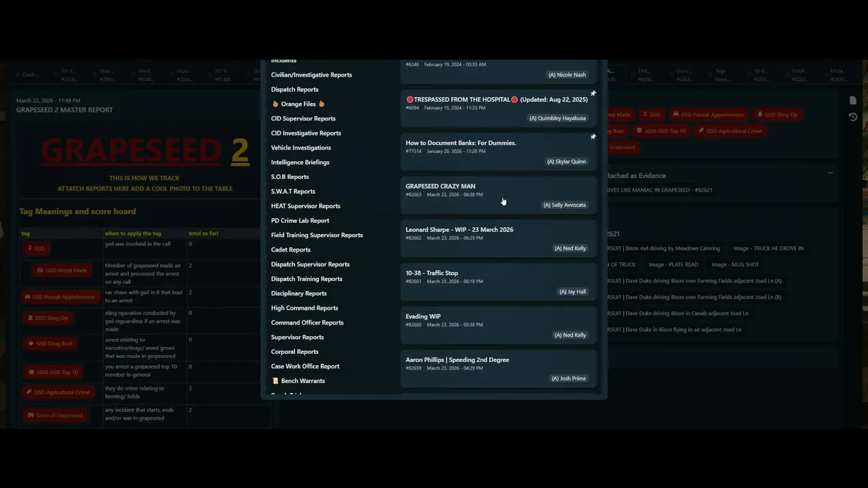This screenshot has height=488, width=868.
Task: Click the GSD Sting Op tag on right panel
Action: click(x=777, y=115)
